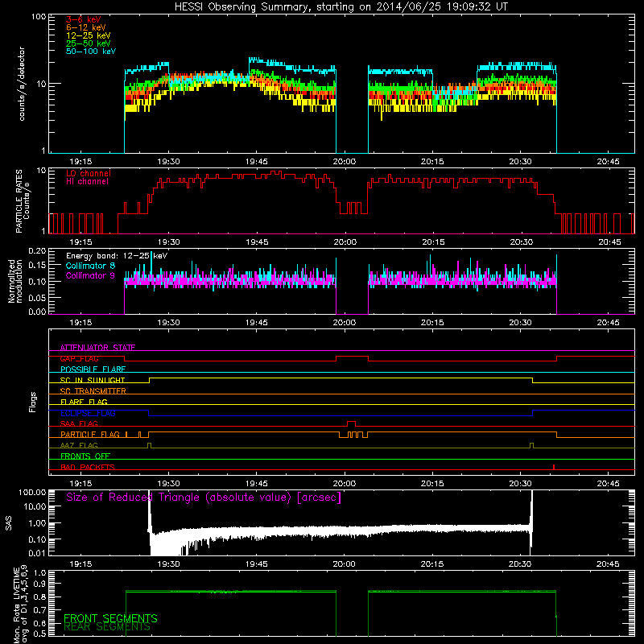The width and height of the screenshot is (644, 644).
Task: Click the Collimator 9 legend entry
Action: click(90, 275)
